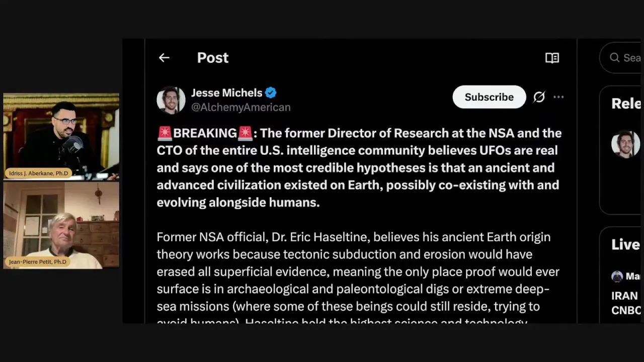Viewport: 644px width, 362px height.
Task: Click the Grok icon beside Subscribe
Action: (x=539, y=97)
